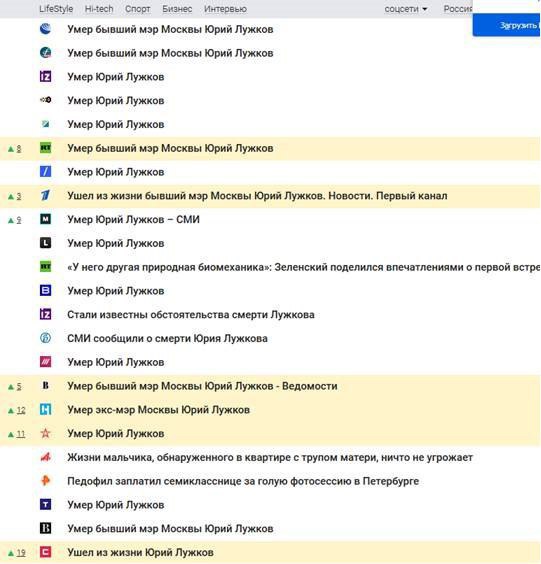The width and height of the screenshot is (541, 564).
Task: Click the rank change number 3
Action: coord(19,196)
